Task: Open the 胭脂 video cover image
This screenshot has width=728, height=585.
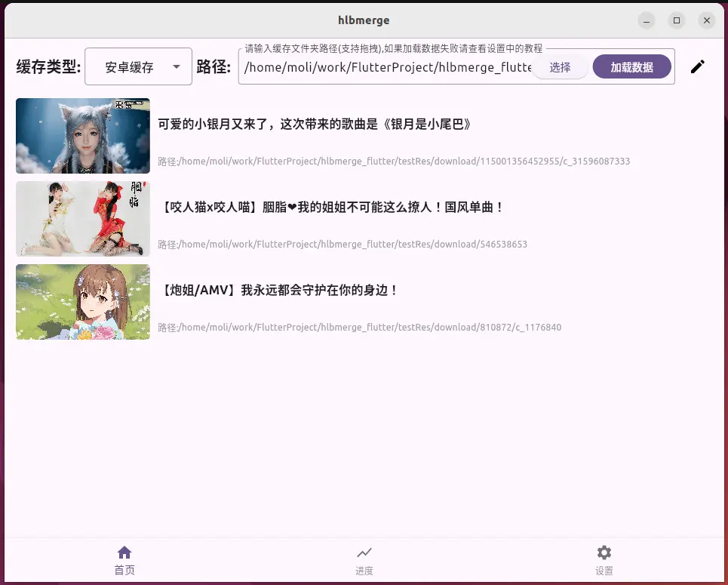Action: click(82, 219)
